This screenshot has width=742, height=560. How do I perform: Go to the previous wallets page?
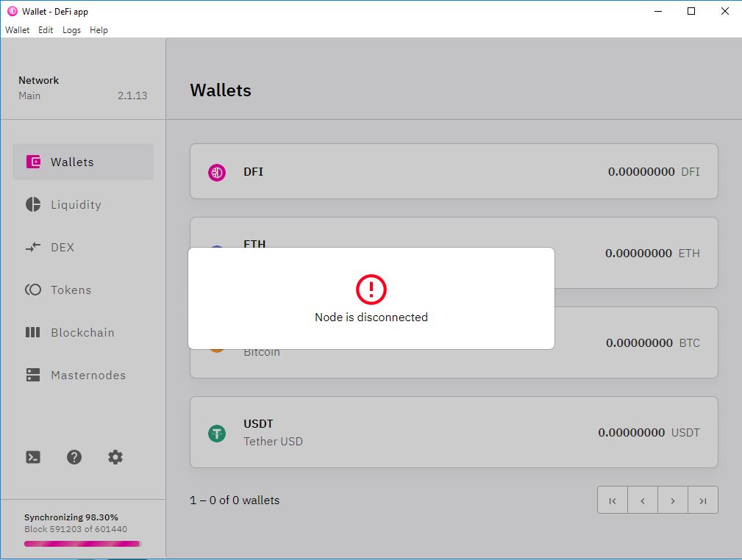point(643,500)
